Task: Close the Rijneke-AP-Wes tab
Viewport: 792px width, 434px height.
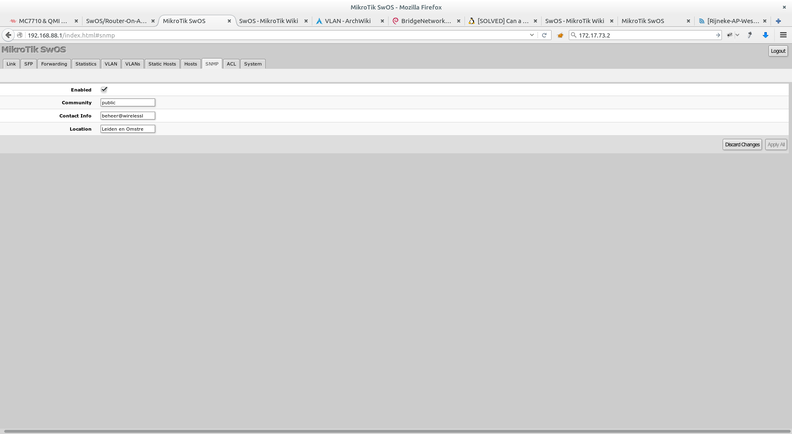Action: [765, 21]
